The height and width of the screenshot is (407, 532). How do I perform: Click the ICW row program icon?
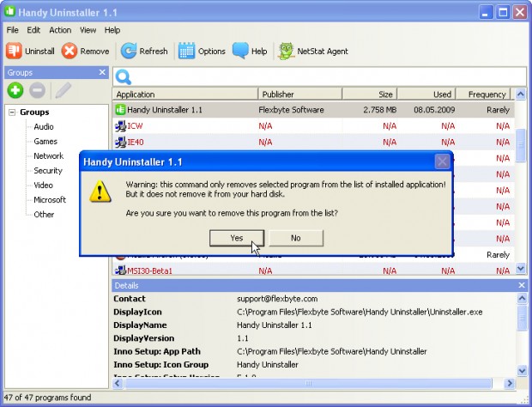tap(120, 126)
